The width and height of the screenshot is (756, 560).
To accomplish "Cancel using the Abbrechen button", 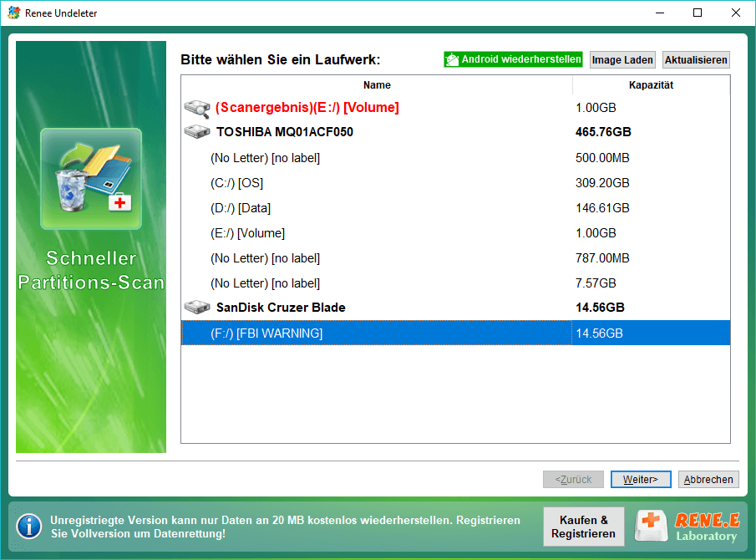I will click(x=708, y=480).
